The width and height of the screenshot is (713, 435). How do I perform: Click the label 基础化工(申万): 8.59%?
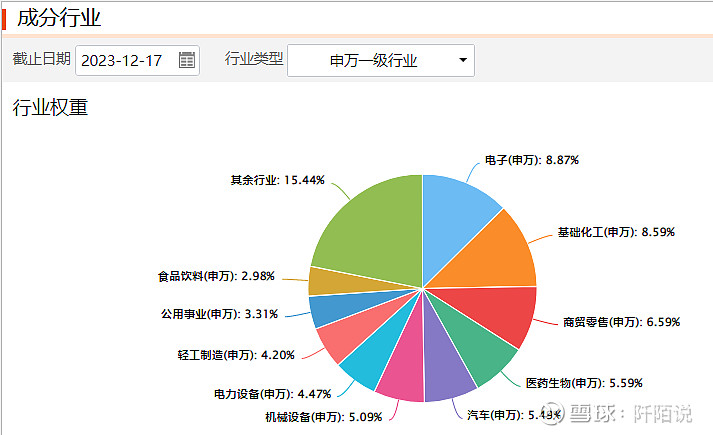pyautogui.click(x=616, y=232)
